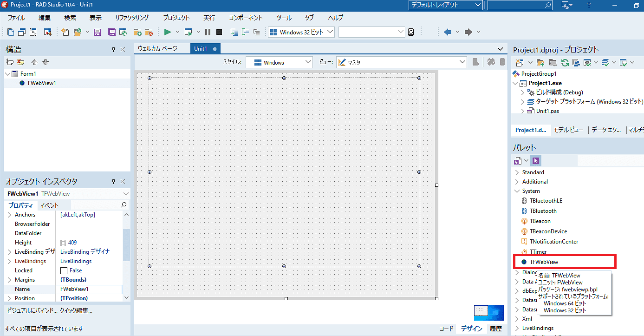Switch to the モデル ビュー tab
Screen dimensions: 644x336
click(569, 130)
